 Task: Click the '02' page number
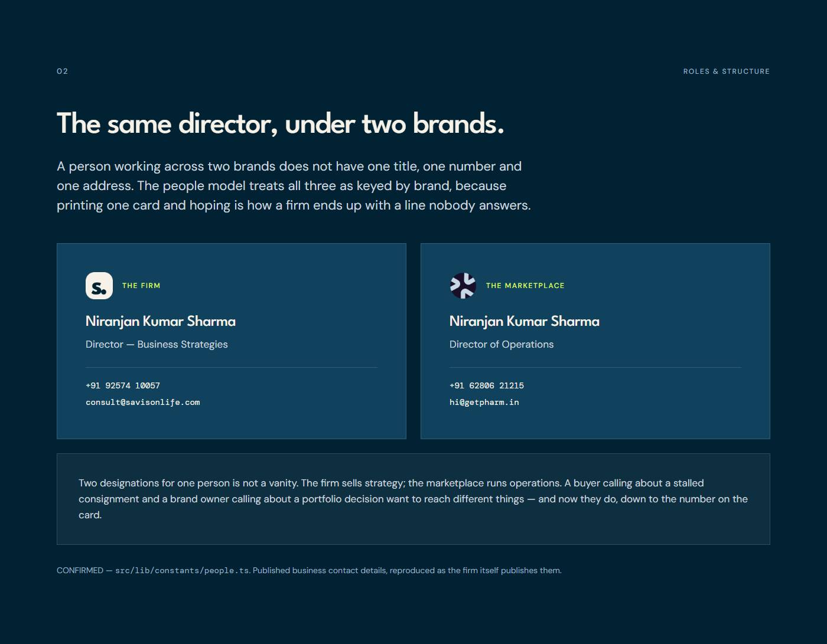tap(63, 71)
